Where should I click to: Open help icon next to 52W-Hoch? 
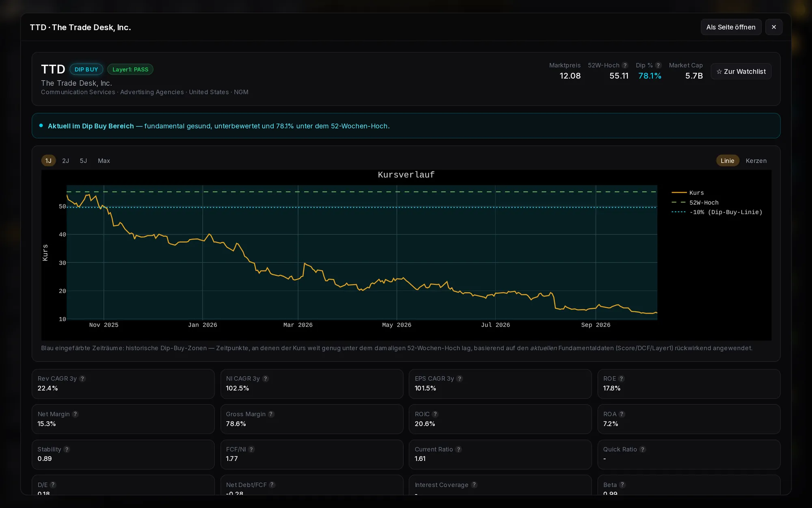point(625,65)
